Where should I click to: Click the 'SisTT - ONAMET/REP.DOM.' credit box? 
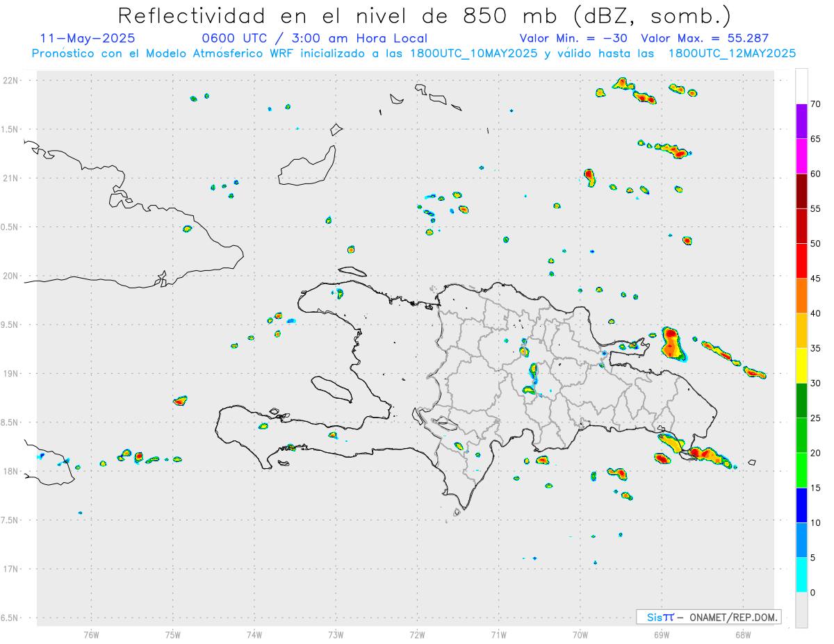[x=708, y=617]
